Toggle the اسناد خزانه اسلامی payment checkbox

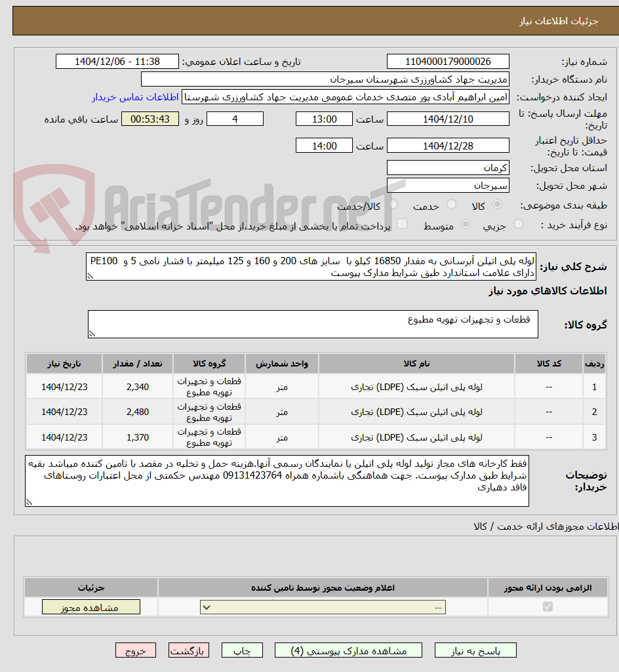pos(402,224)
